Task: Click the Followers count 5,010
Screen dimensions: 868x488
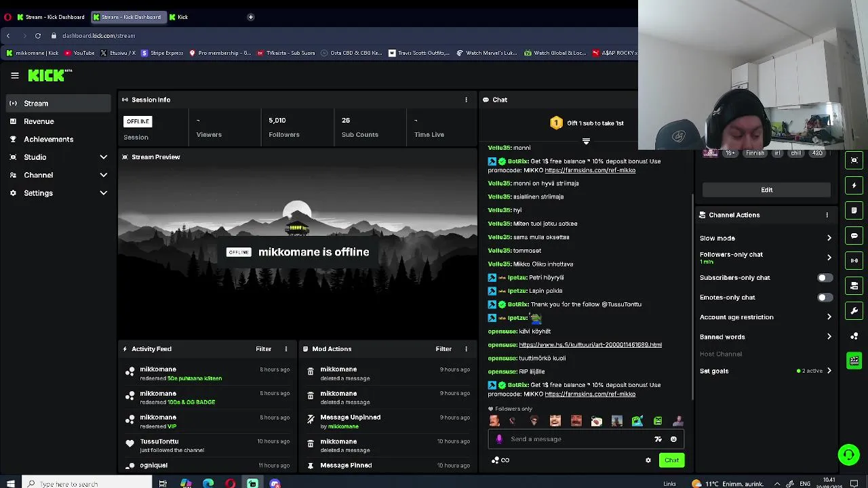Action: [x=277, y=120]
